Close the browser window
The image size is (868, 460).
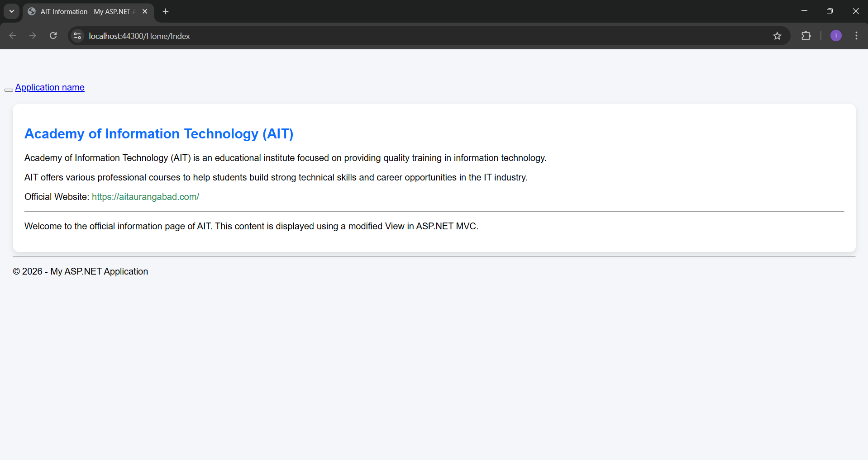tap(855, 11)
